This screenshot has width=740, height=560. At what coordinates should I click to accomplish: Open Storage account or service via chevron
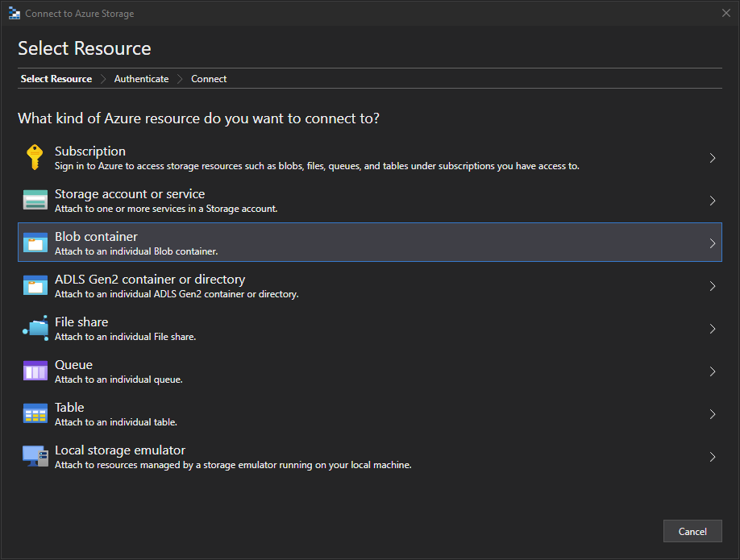[713, 201]
